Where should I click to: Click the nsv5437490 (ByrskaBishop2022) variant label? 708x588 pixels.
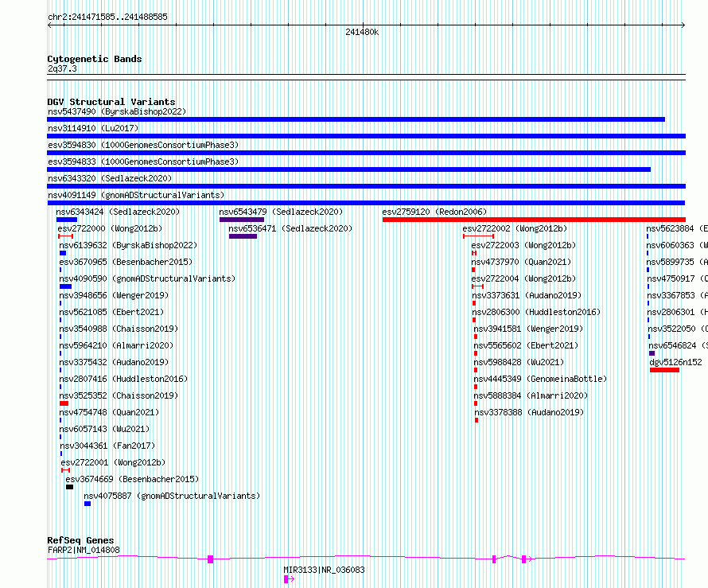[117, 111]
